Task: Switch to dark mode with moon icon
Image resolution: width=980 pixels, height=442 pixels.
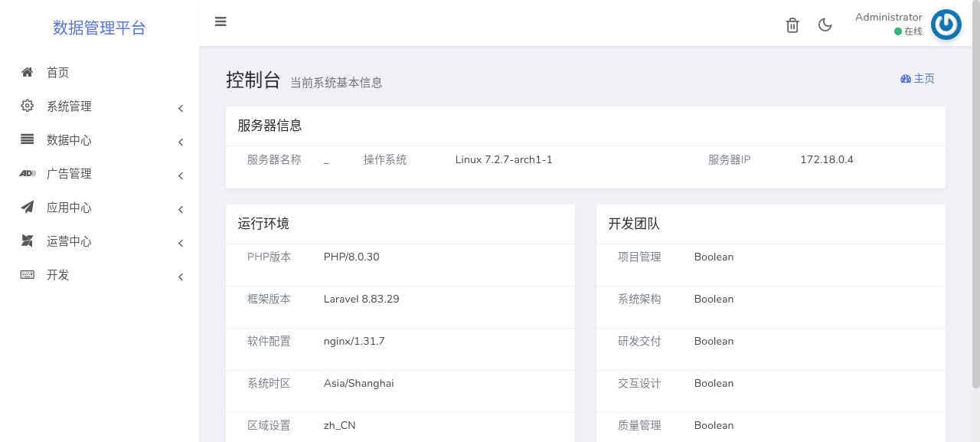Action: (x=825, y=25)
